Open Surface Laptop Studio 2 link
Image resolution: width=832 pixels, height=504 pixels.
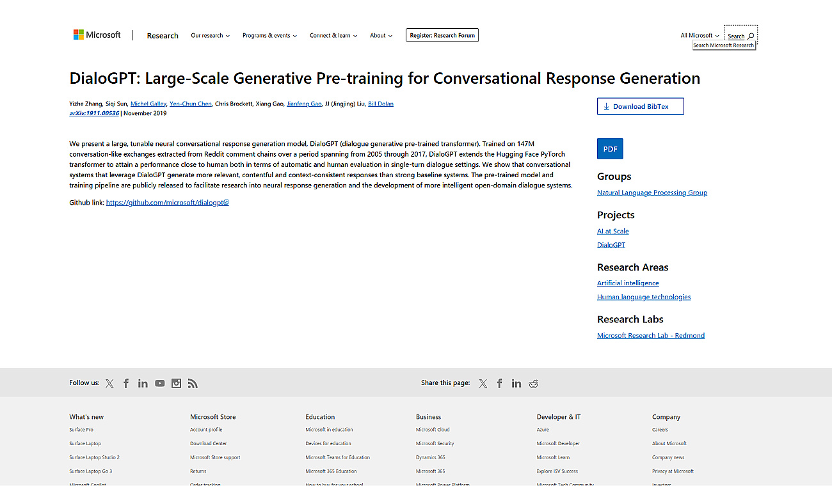coord(95,457)
